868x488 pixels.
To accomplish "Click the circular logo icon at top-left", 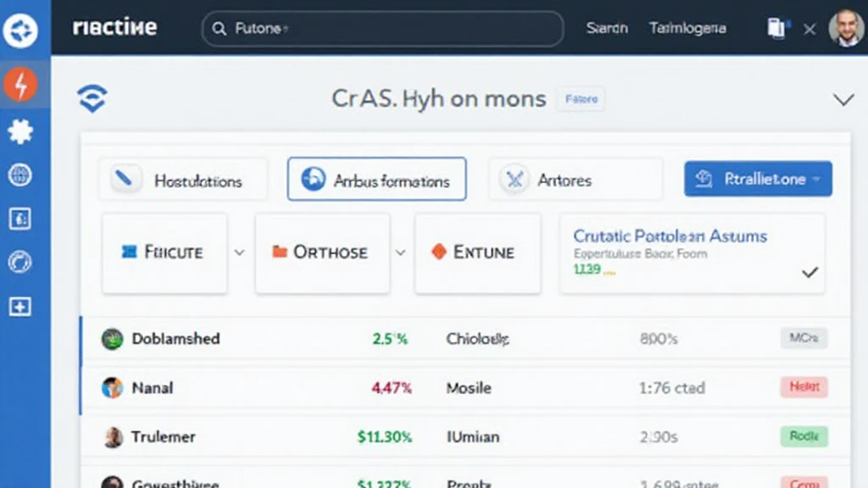I will (20, 30).
